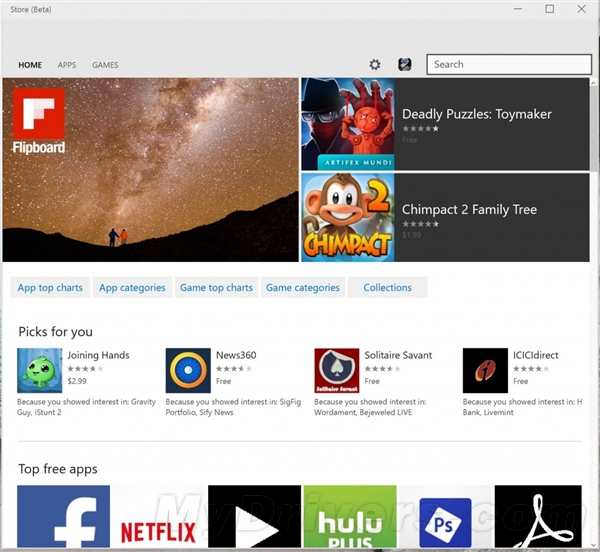The width and height of the screenshot is (600, 552).
Task: Switch to the APPS tab
Action: pos(67,65)
